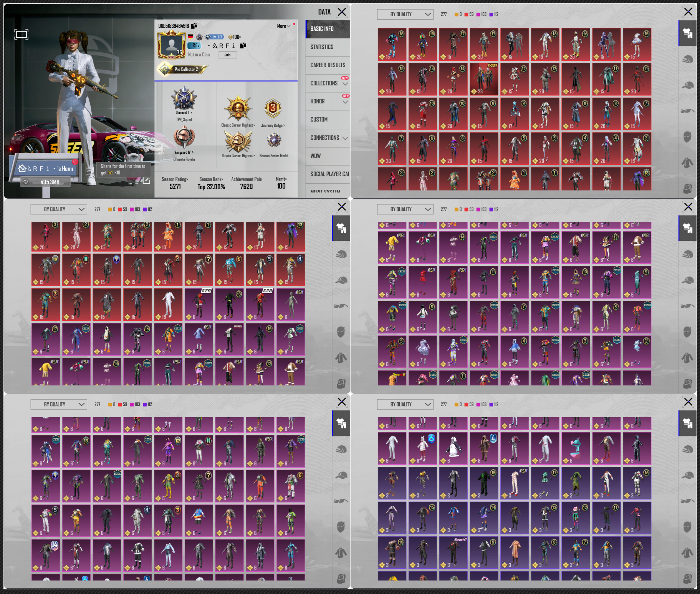700x594 pixels.
Task: Open the Custom tab
Action: point(328,119)
